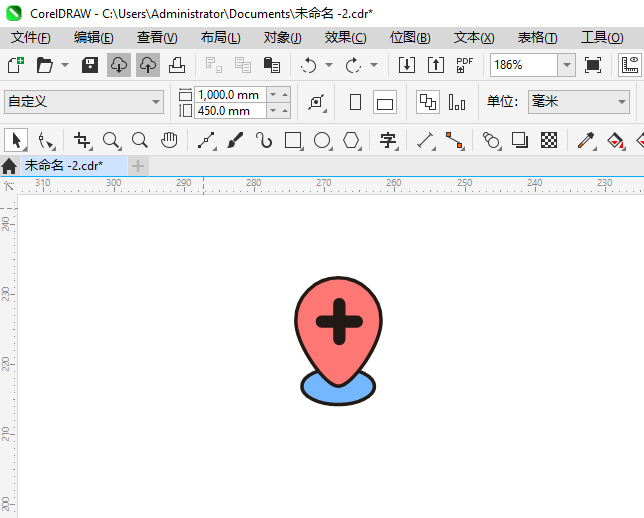The width and height of the screenshot is (644, 518).
Task: Go to the Home welcome screen icon
Action: click(9, 166)
